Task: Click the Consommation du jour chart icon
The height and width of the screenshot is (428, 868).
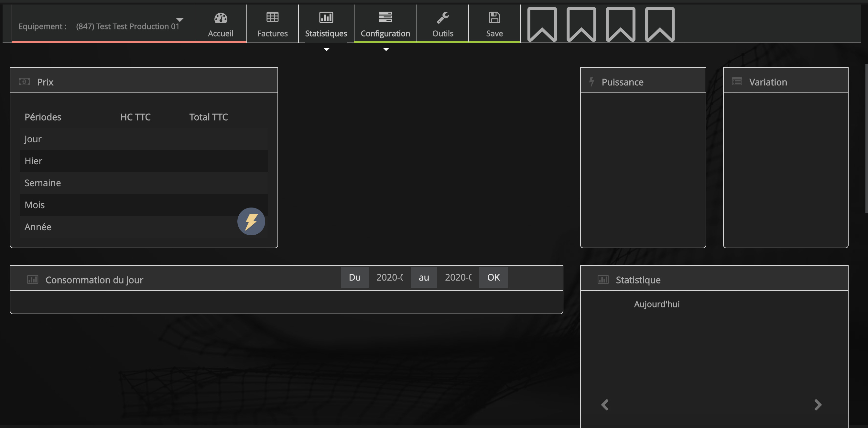Action: [x=33, y=280]
